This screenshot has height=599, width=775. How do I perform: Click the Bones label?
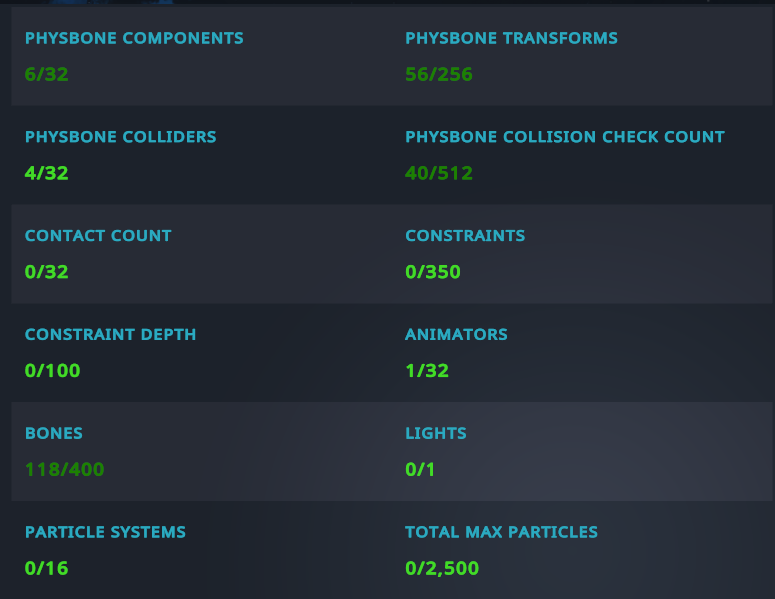54,433
